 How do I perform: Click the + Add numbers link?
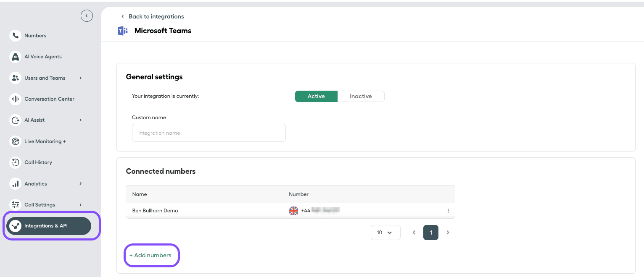(150, 255)
